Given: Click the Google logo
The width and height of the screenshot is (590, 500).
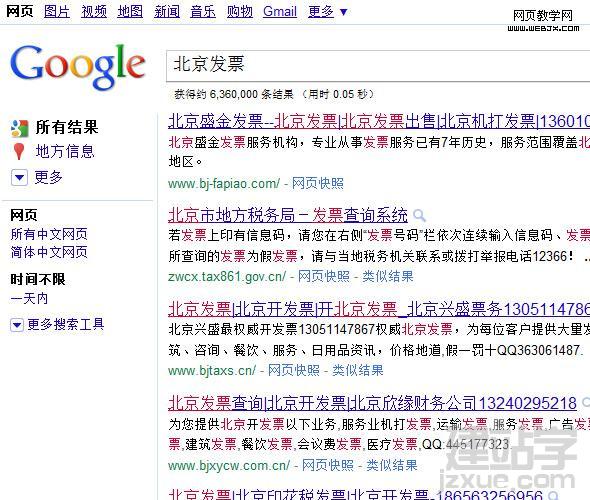Looking at the screenshot, I should pos(78,66).
